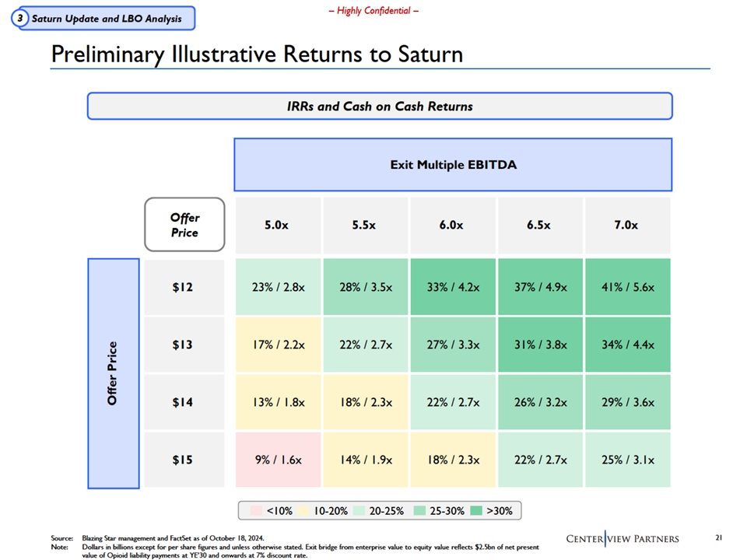Select the IRRs and Cash on Cash Returns banner
The image size is (747, 560).
tap(379, 106)
